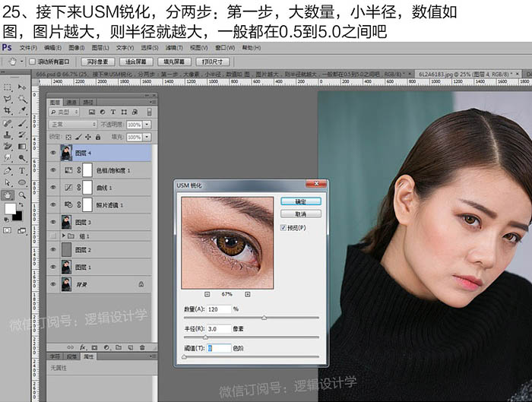Click the lock all padlock icon
The height and width of the screenshot is (402, 532).
click(100, 137)
